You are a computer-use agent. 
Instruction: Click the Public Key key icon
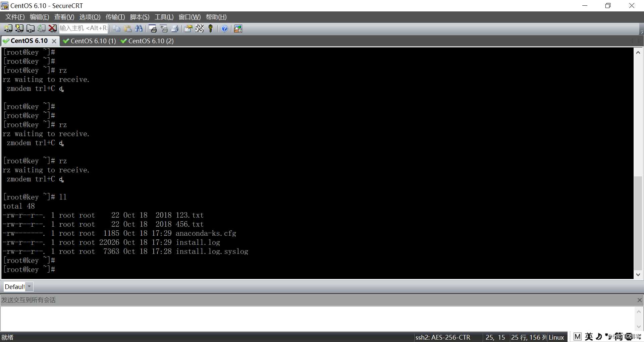[x=211, y=28]
